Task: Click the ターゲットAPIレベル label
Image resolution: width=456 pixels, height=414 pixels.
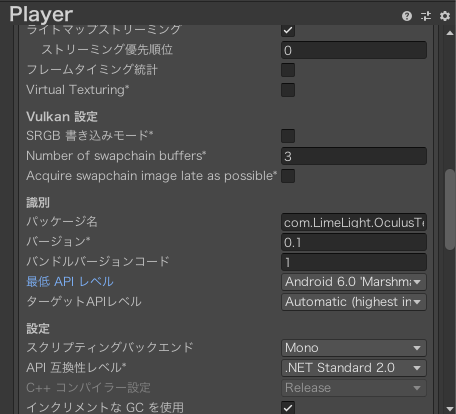Action: pos(84,302)
